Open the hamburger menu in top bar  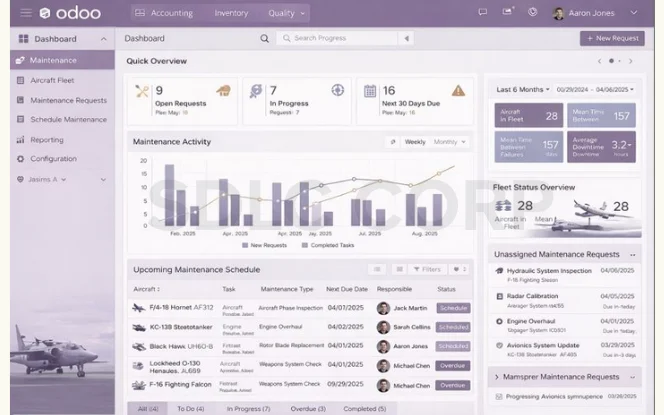pyautogui.click(x=26, y=13)
